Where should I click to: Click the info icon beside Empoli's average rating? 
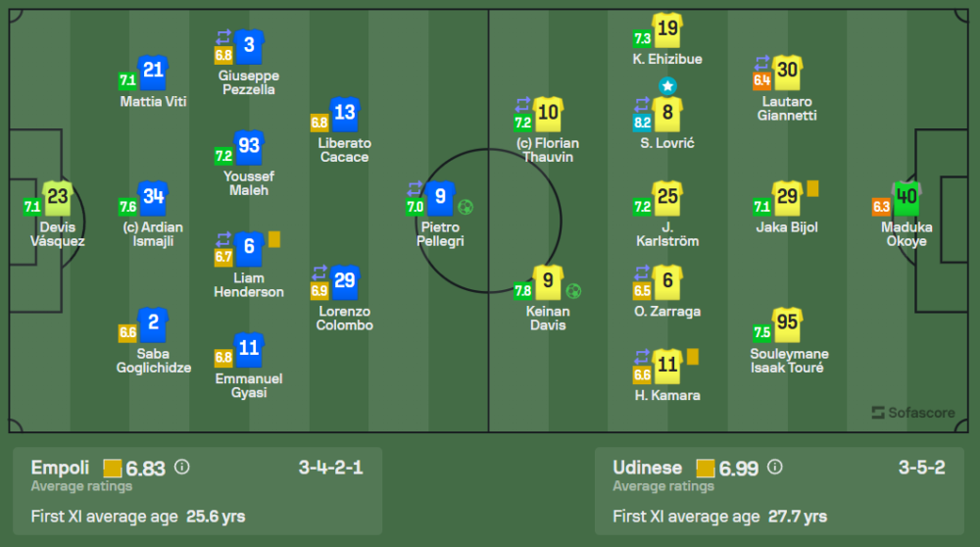point(181,468)
